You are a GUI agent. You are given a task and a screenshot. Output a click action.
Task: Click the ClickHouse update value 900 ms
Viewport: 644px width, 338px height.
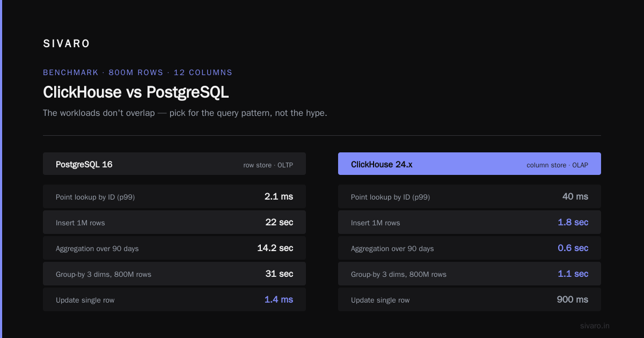[x=573, y=299]
